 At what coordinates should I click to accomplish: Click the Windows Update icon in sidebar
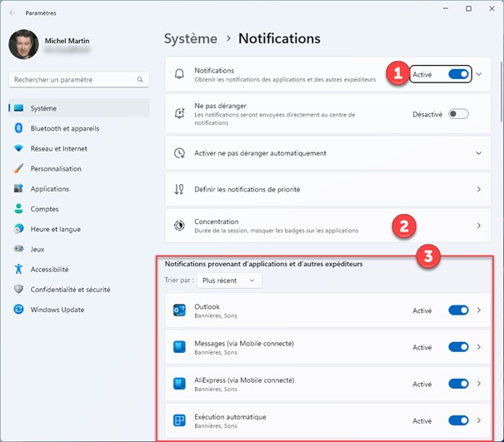pyautogui.click(x=18, y=310)
